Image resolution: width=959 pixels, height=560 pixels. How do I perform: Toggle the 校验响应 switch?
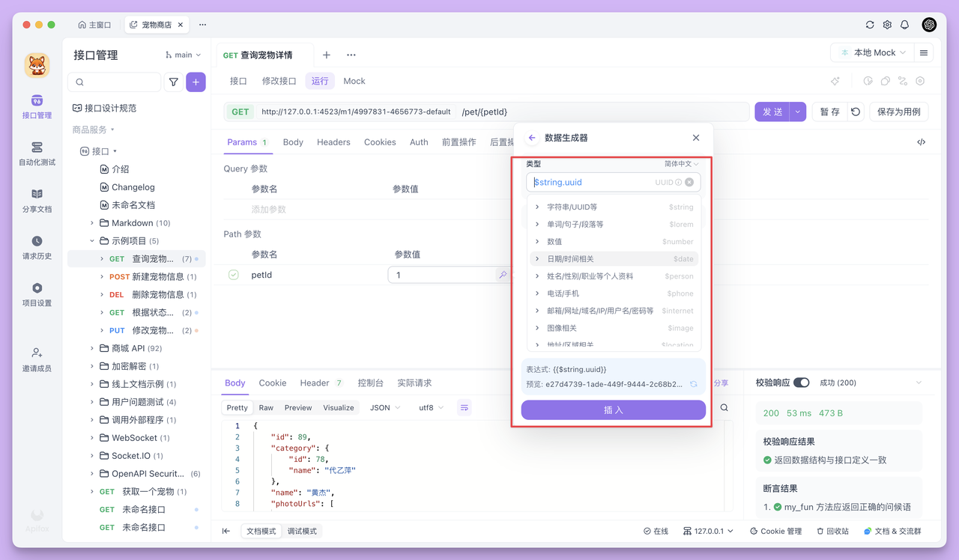pyautogui.click(x=802, y=383)
